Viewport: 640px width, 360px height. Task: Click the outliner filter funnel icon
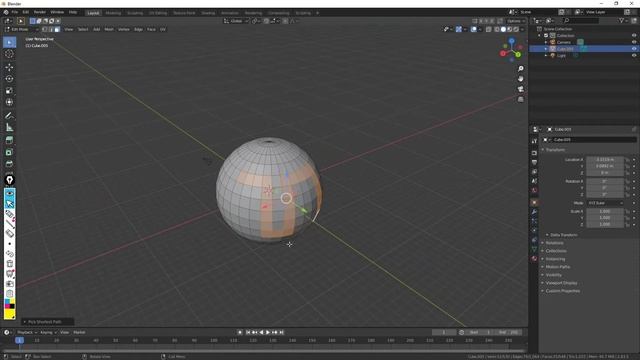[621, 20]
